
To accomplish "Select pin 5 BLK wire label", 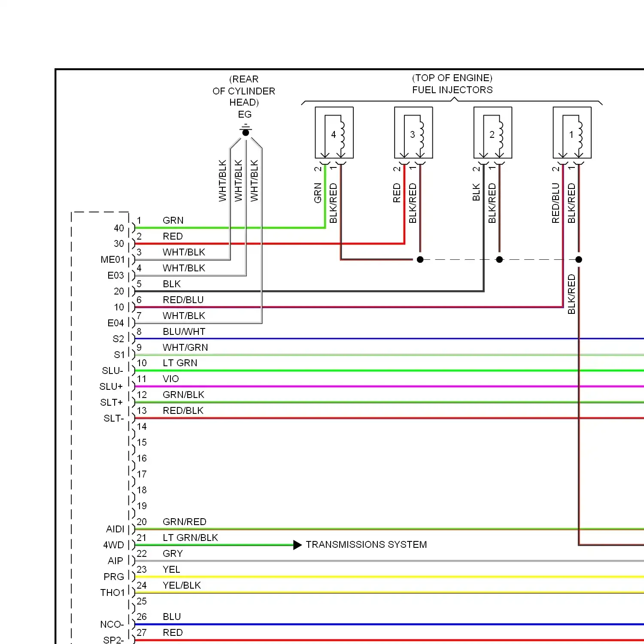I will pyautogui.click(x=172, y=284).
